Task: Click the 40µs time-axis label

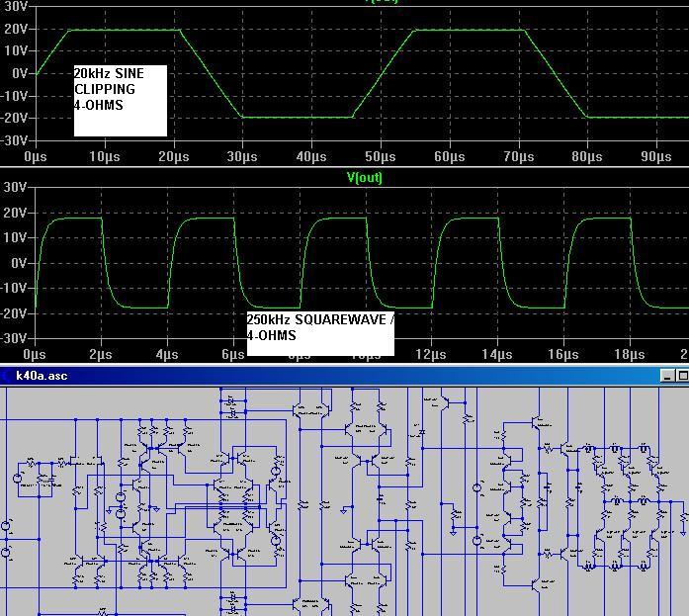Action: click(x=311, y=157)
